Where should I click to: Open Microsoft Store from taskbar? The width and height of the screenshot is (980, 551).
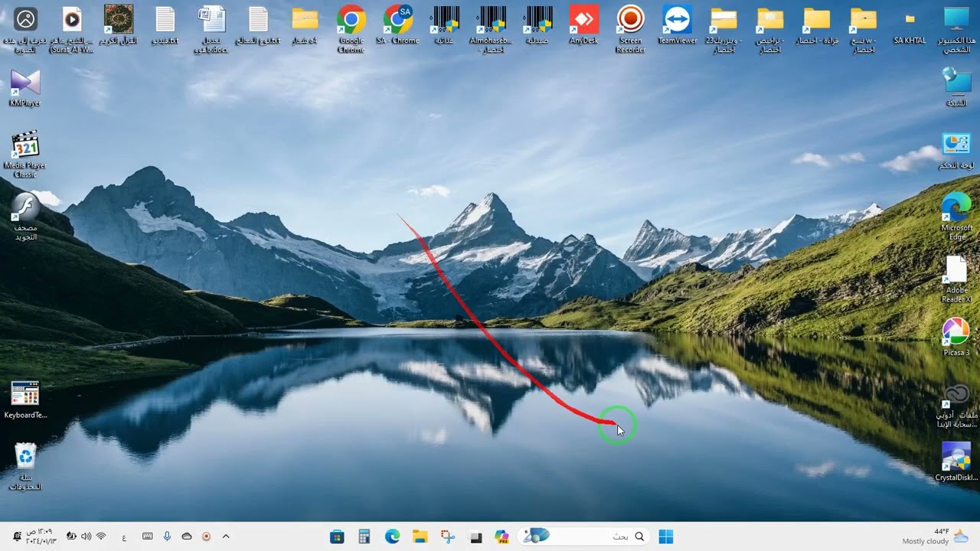click(337, 536)
